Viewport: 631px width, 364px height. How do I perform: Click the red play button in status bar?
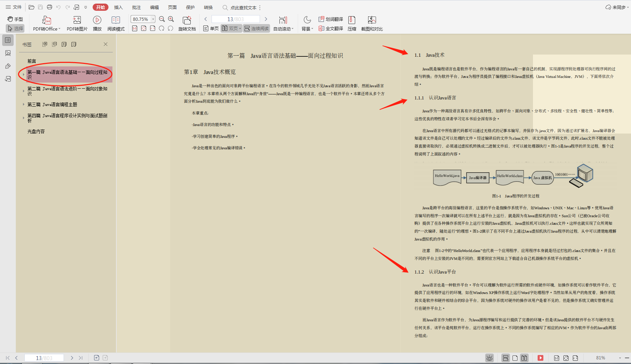[540, 358]
